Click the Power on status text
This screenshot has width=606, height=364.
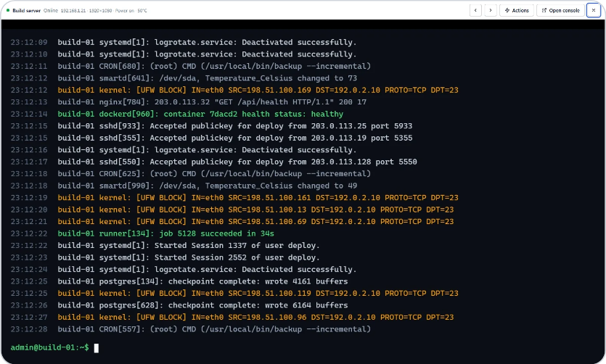coord(124,10)
